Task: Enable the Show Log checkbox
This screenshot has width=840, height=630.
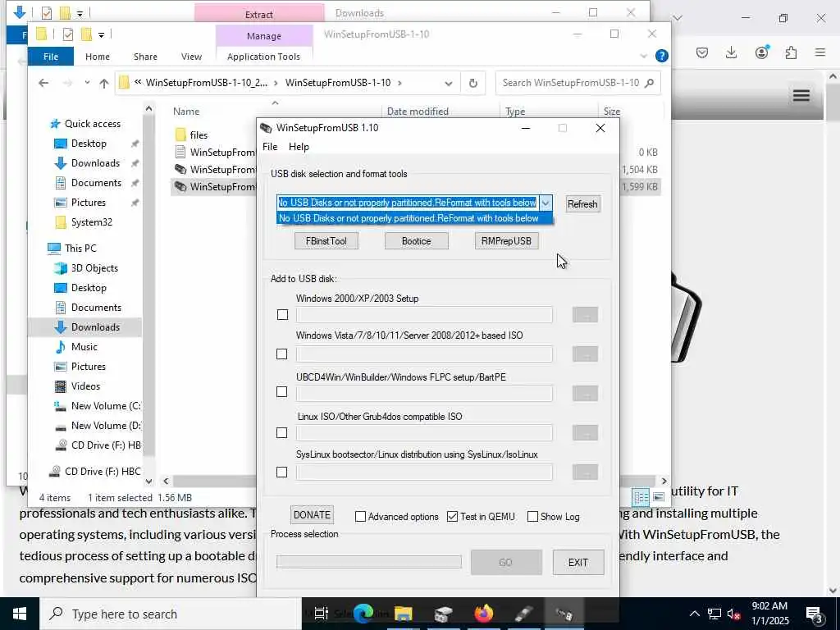Action: point(532,517)
